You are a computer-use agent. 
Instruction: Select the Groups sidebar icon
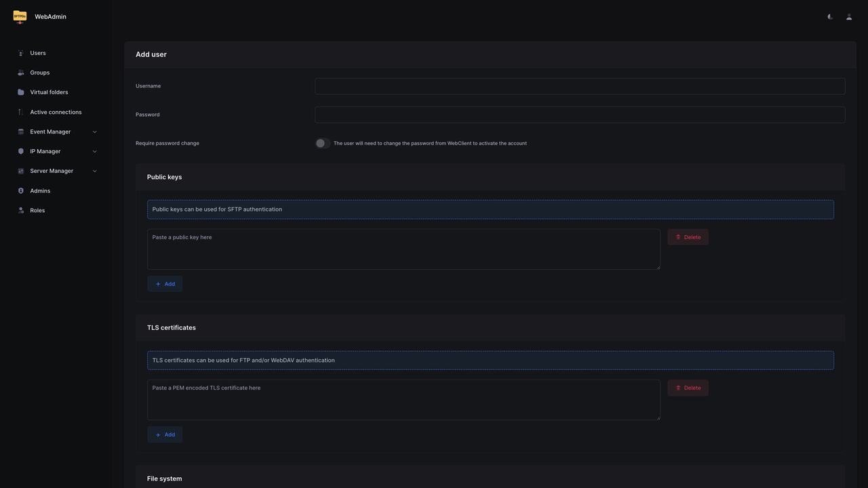pyautogui.click(x=20, y=73)
